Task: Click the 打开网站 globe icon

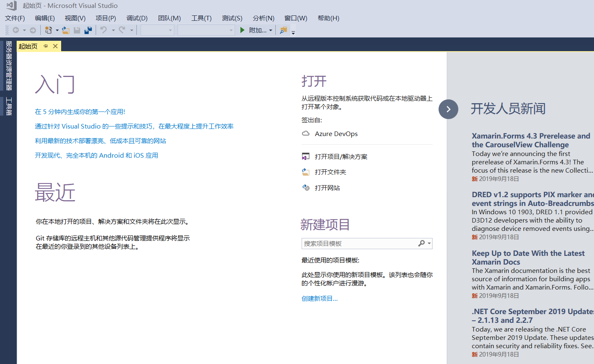Action: click(306, 188)
